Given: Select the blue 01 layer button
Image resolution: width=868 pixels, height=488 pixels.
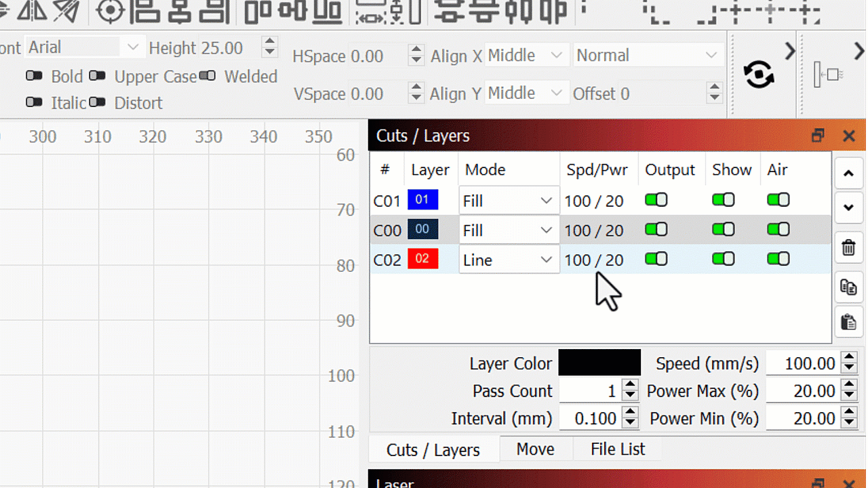Looking at the screenshot, I should pos(422,200).
